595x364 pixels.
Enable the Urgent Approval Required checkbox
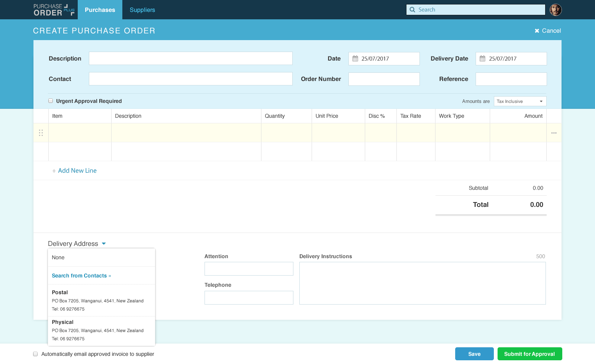point(50,100)
